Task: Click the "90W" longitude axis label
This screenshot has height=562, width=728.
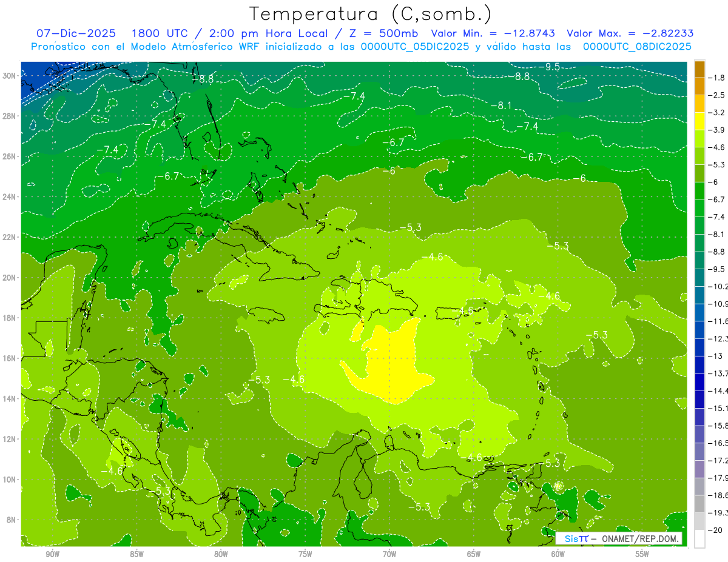Action: (x=52, y=554)
